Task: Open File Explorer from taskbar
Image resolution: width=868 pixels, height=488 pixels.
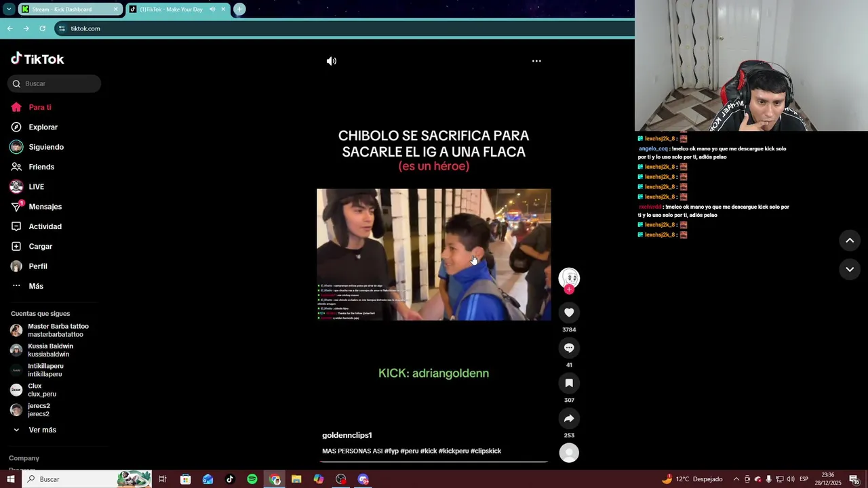Action: coord(296,479)
